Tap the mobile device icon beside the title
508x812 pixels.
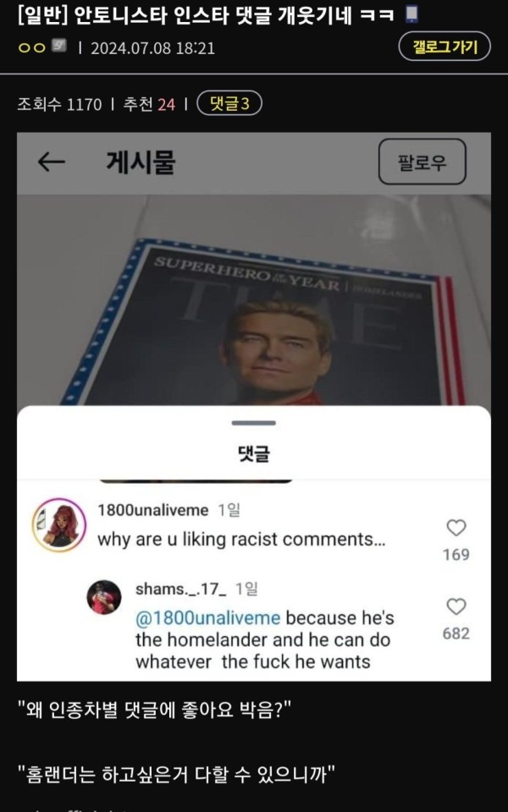coord(411,14)
